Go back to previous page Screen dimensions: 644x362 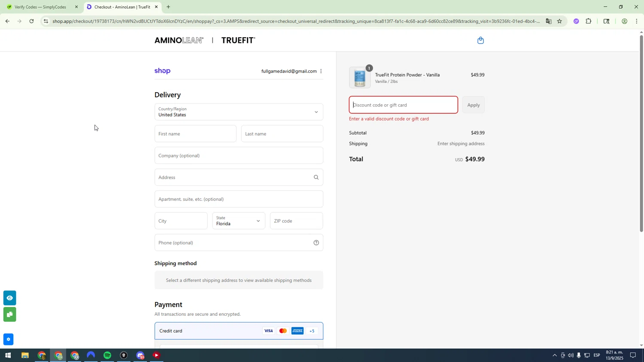(x=7, y=21)
